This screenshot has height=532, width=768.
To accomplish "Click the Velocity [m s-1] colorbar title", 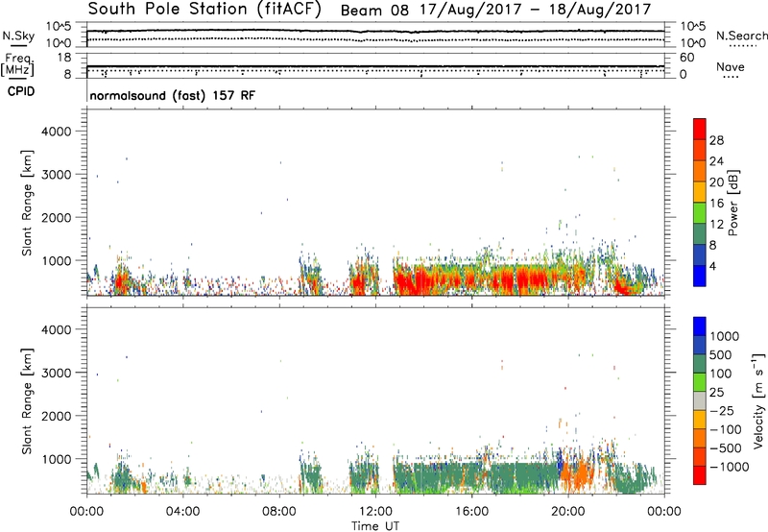I will click(758, 401).
